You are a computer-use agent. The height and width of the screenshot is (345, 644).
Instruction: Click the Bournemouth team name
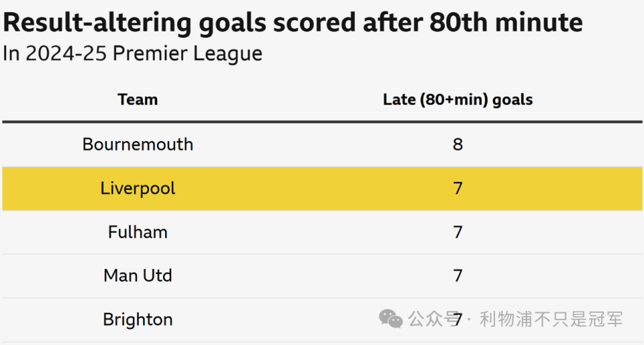[x=138, y=144]
